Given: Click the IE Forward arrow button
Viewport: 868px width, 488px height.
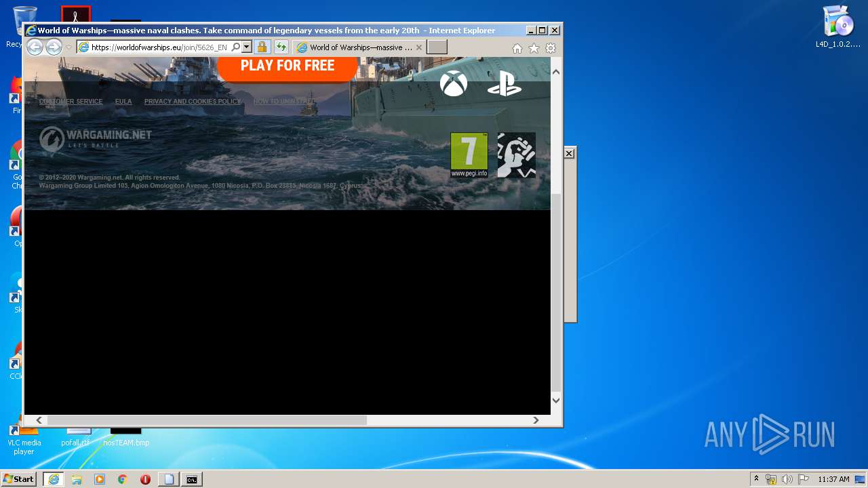Looking at the screenshot, I should (54, 47).
